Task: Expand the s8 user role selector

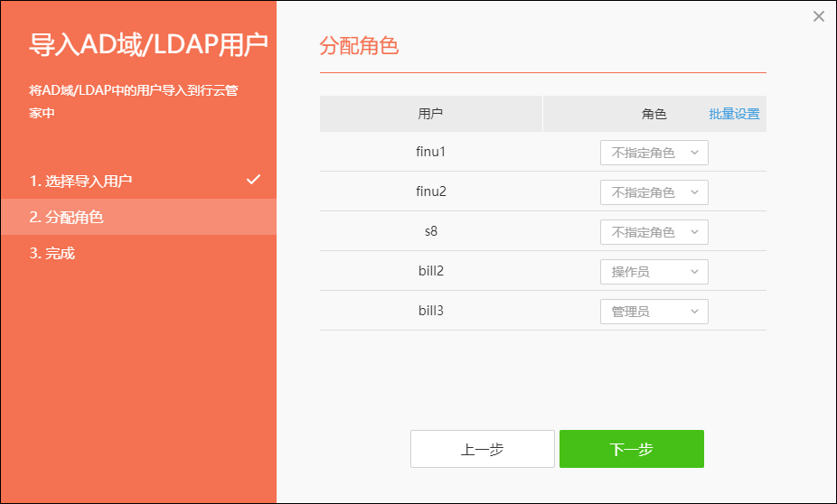Action: click(x=654, y=232)
